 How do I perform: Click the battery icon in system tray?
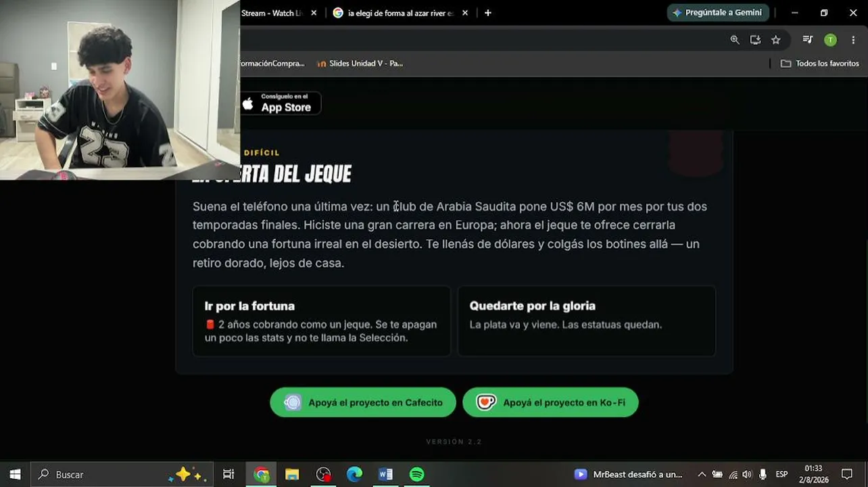[x=717, y=474]
